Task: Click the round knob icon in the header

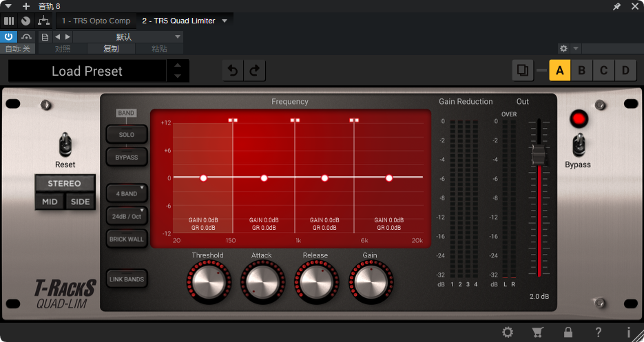Action: pos(26,21)
